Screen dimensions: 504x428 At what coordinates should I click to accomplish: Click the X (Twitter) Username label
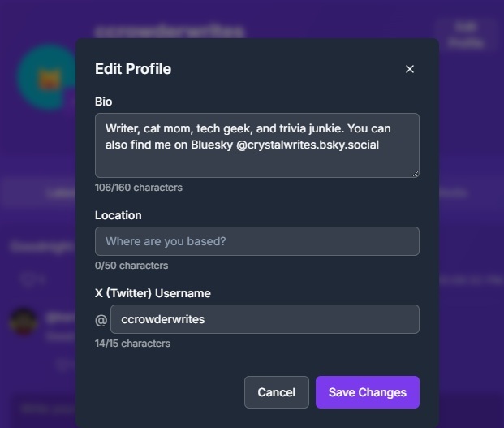153,293
